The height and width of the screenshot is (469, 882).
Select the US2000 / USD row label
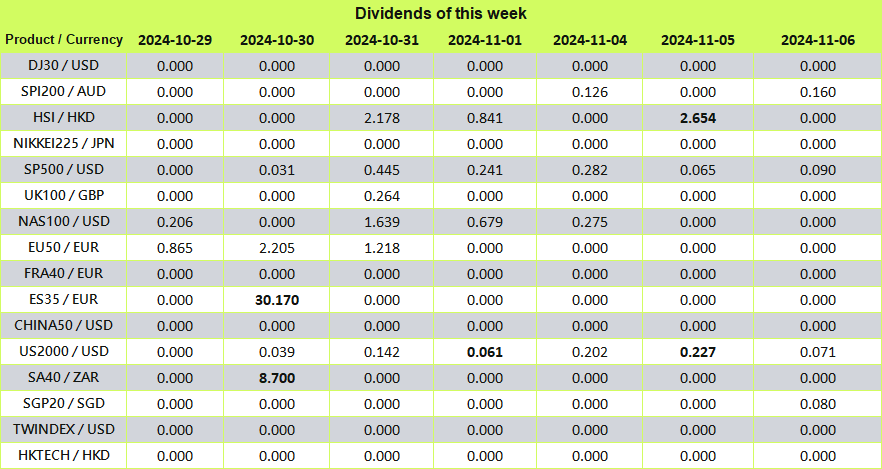[x=64, y=352]
